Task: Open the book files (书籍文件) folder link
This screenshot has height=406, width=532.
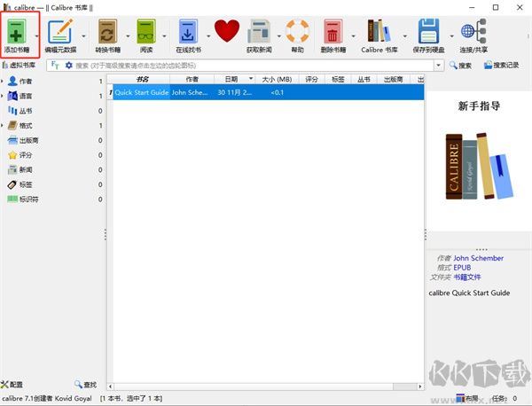Action: click(x=467, y=277)
